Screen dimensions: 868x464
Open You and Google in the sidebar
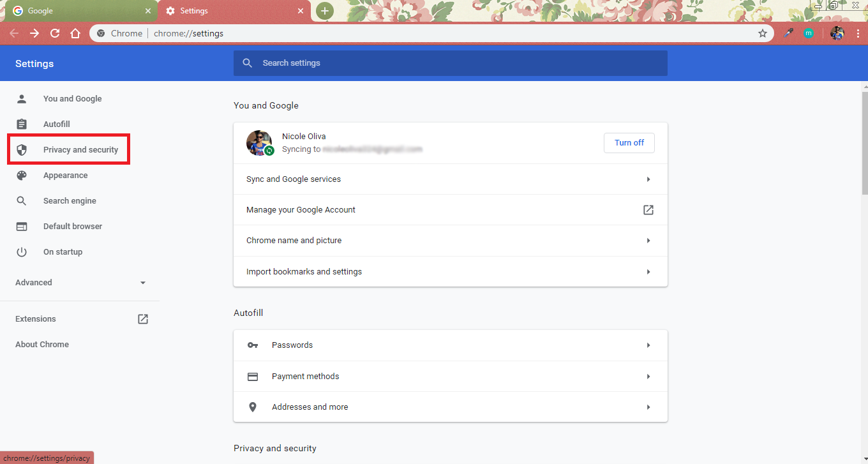pyautogui.click(x=72, y=99)
